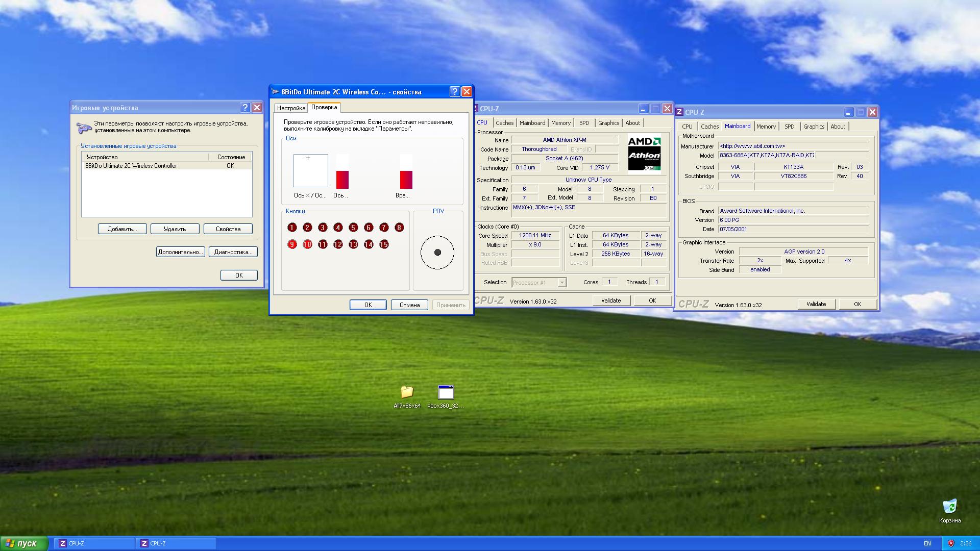Click the Свойства button
980x551 pixels.
point(228,229)
